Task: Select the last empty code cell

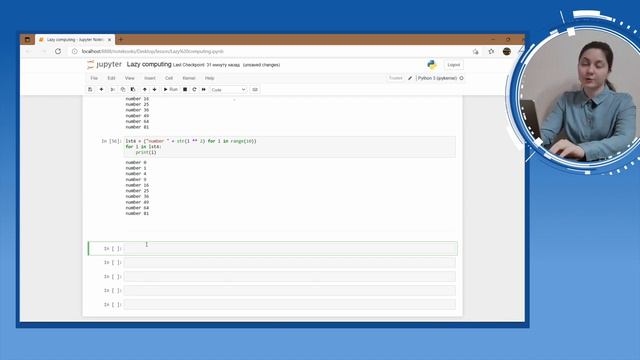Action: [x=290, y=304]
